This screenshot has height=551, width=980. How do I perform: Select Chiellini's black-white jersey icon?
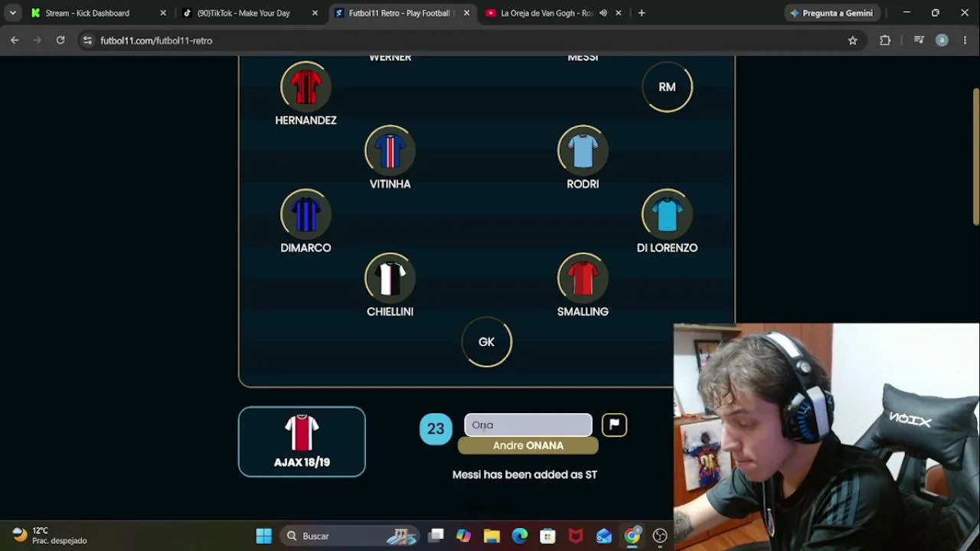point(390,279)
